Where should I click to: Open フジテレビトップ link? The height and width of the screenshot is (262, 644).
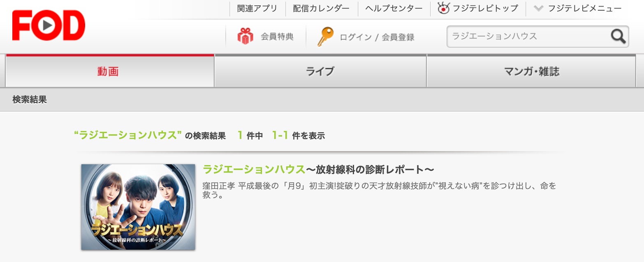(485, 8)
